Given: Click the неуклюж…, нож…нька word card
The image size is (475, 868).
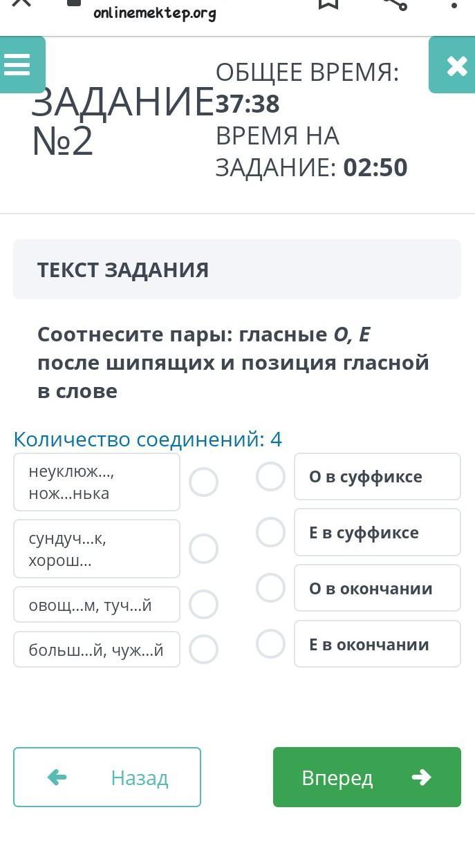Looking at the screenshot, I should point(97,482).
